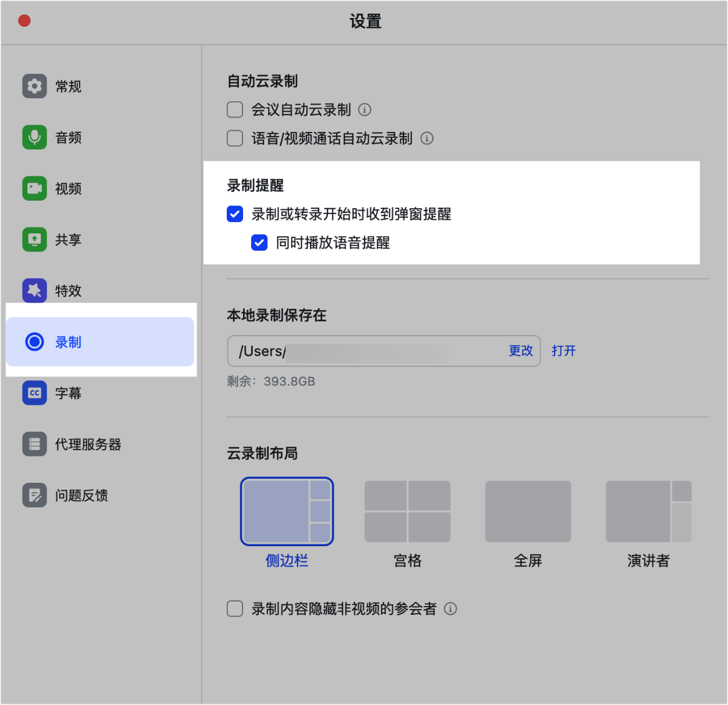Screen dimensions: 728x705
Task: Switch to 共享 settings tab
Action: point(100,240)
